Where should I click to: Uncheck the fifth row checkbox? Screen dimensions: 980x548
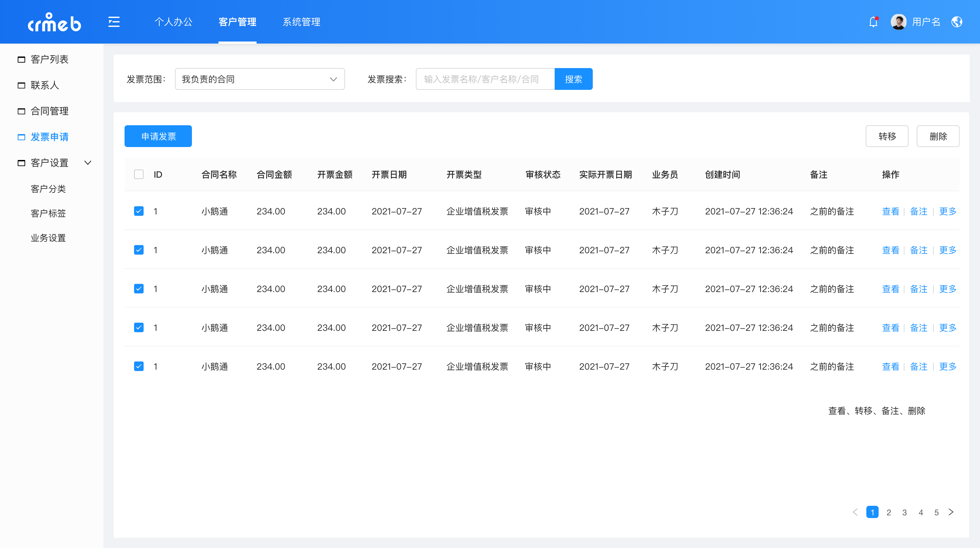point(139,367)
